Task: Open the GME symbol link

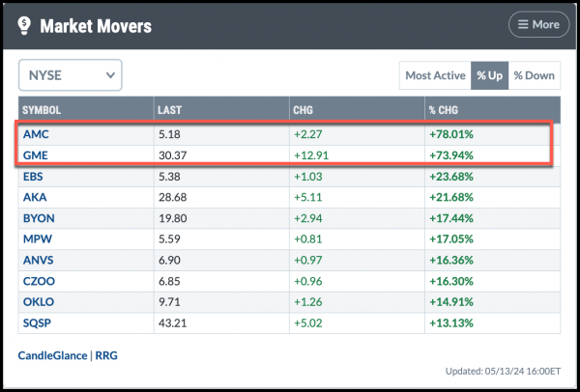Action: tap(36, 155)
